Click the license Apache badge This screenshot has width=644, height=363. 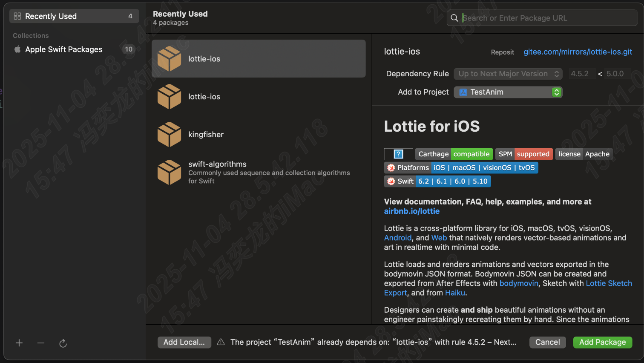tap(584, 154)
